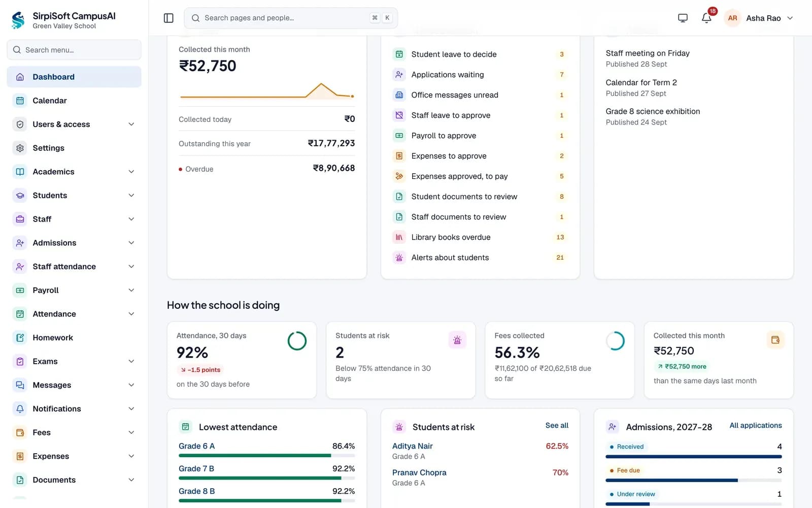Click the Expenses approved, to pay icon
The image size is (812, 508).
point(399,176)
